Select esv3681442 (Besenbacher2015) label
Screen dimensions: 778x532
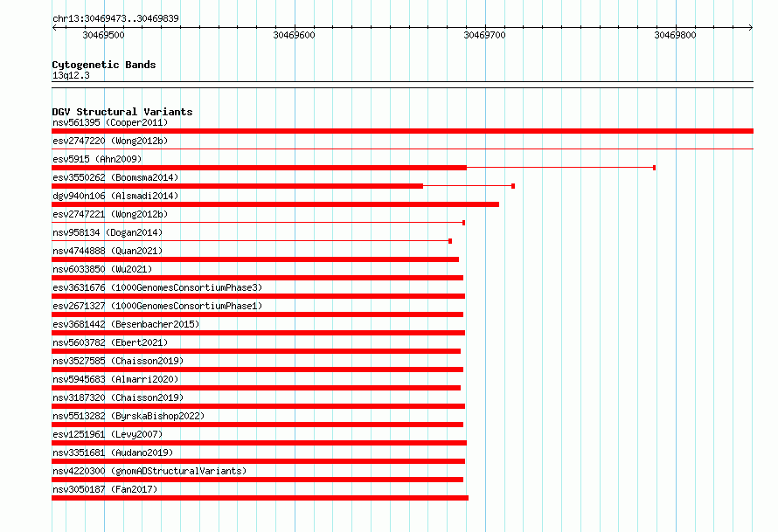click(x=126, y=324)
